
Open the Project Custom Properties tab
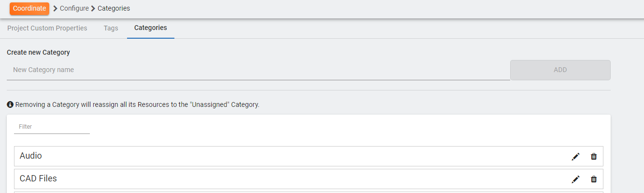(47, 28)
